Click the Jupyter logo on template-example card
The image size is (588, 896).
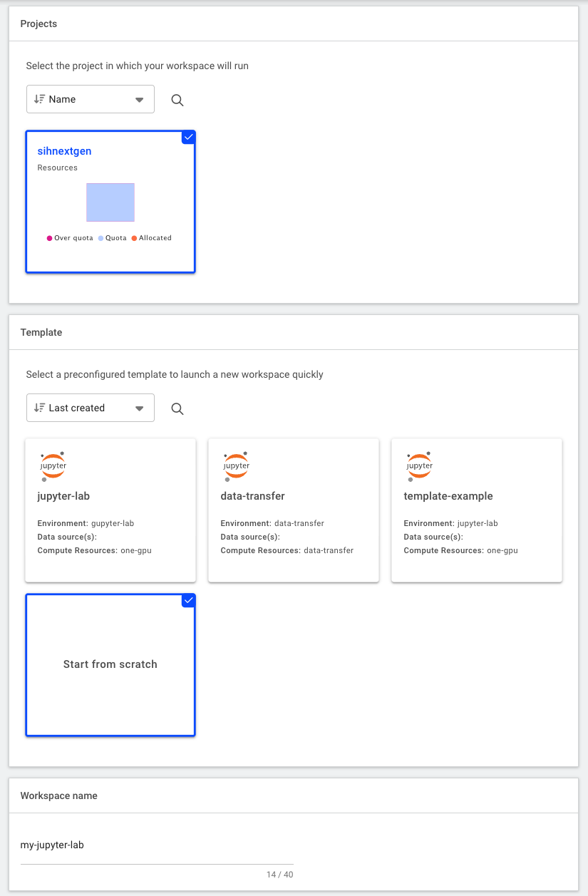[x=419, y=464]
